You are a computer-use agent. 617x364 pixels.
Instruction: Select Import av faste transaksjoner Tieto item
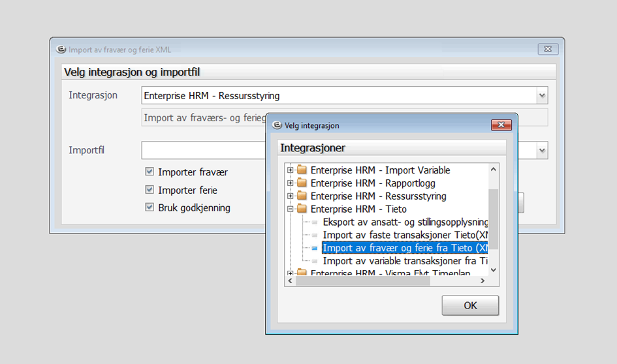tap(405, 235)
